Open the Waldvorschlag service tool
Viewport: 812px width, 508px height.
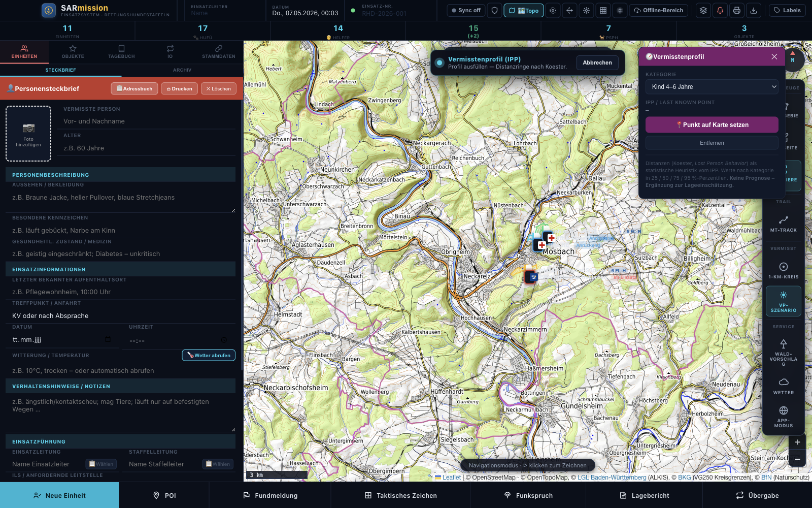coord(784,352)
